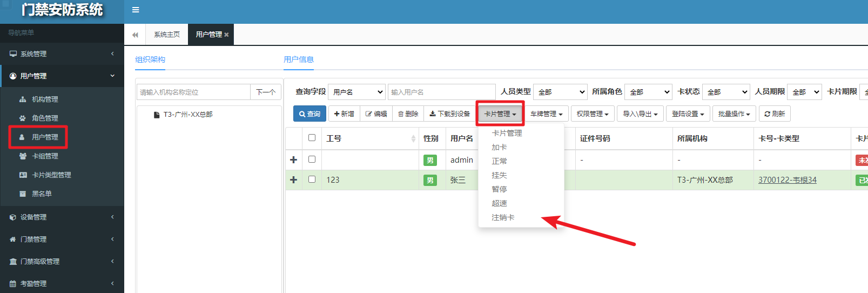Focus the 请输入机构名称定位 search field
Screen dimensions: 868x293
click(x=193, y=92)
